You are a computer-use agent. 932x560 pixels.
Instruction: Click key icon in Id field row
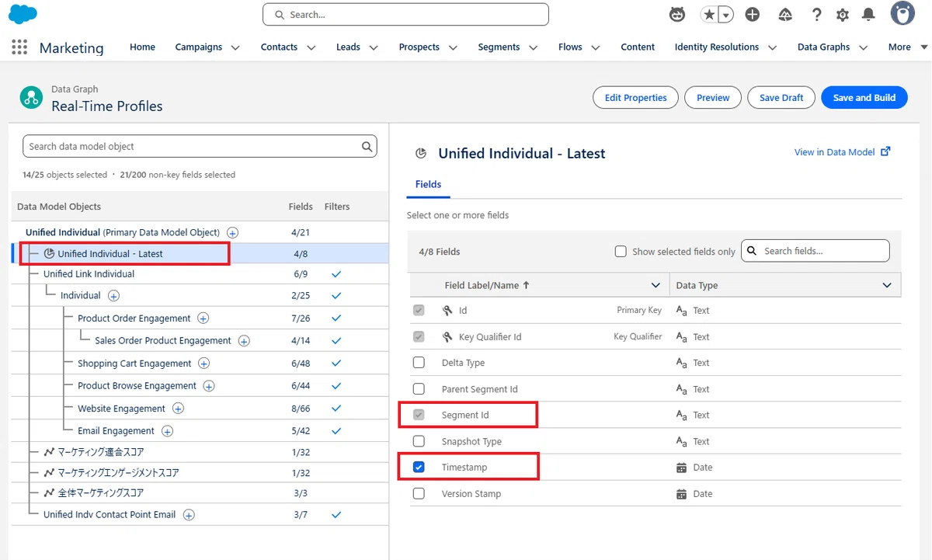click(447, 310)
